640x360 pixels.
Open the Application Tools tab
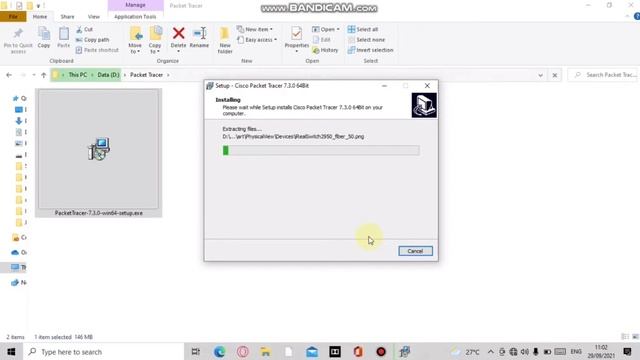point(135,17)
